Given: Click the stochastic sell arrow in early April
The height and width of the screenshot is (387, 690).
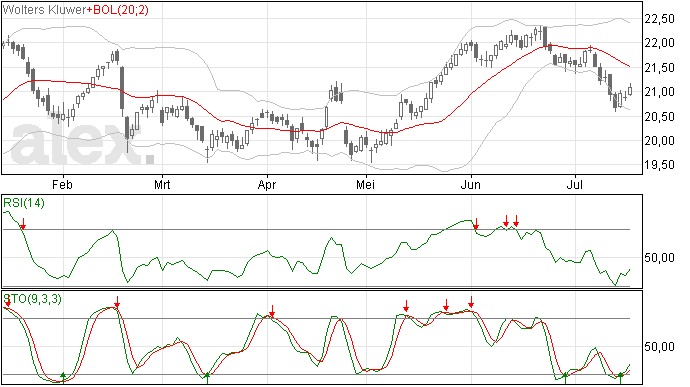Looking at the screenshot, I should (272, 311).
